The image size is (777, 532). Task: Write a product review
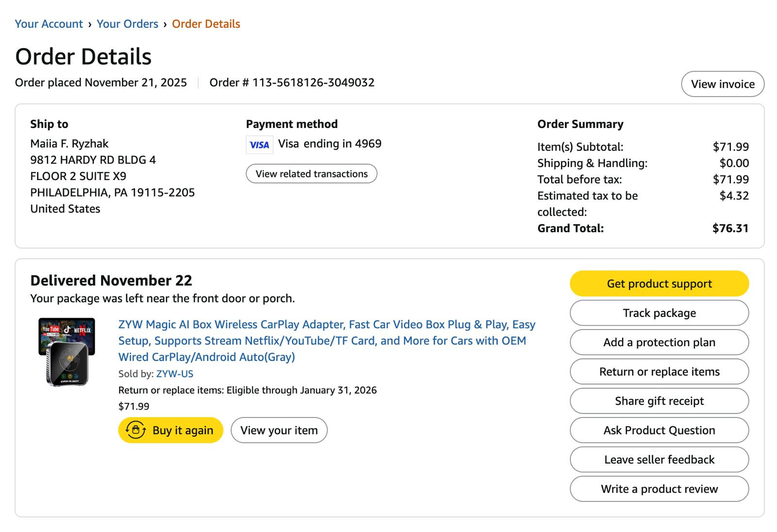pos(659,489)
